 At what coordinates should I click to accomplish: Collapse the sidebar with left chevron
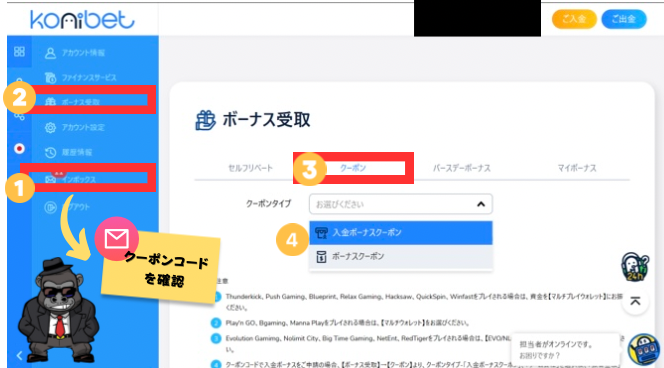(x=19, y=356)
